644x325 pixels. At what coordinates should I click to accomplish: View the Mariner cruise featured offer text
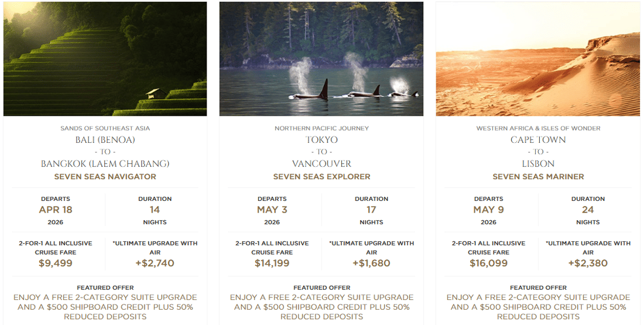[538, 307]
